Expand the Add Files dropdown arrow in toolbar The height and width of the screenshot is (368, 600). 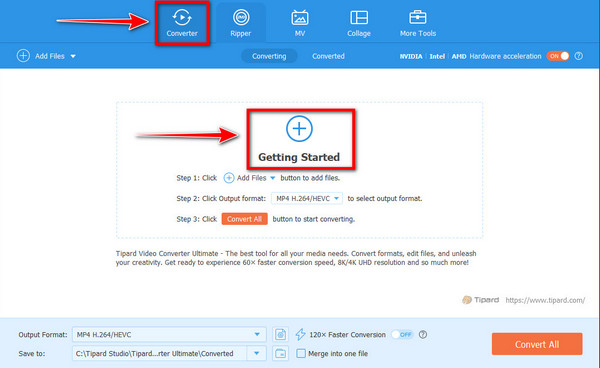click(x=73, y=56)
